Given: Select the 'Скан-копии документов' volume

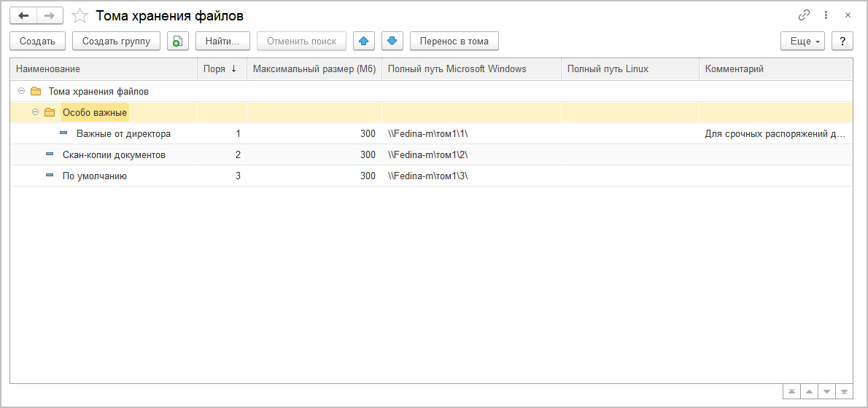Looking at the screenshot, I should coord(114,155).
